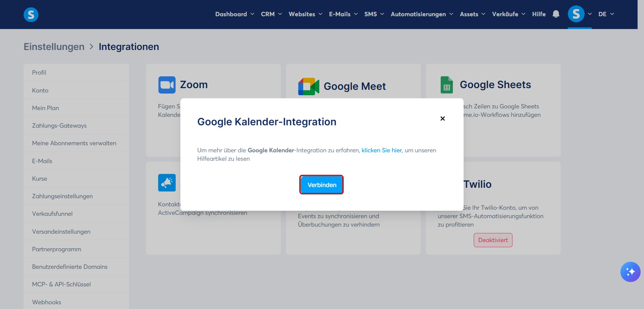This screenshot has height=309, width=644.
Task: Open Meine Abonnements verwalten
Action: tap(76, 143)
